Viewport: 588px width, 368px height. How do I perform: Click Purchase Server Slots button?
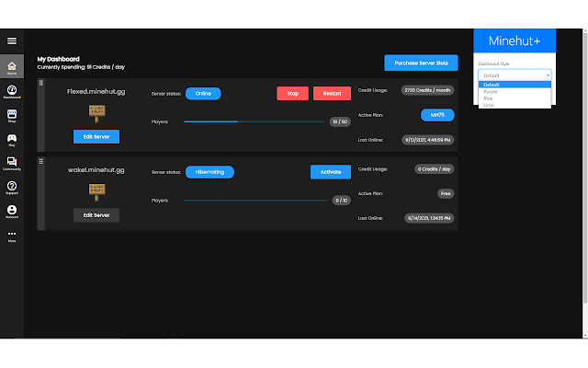tap(421, 63)
